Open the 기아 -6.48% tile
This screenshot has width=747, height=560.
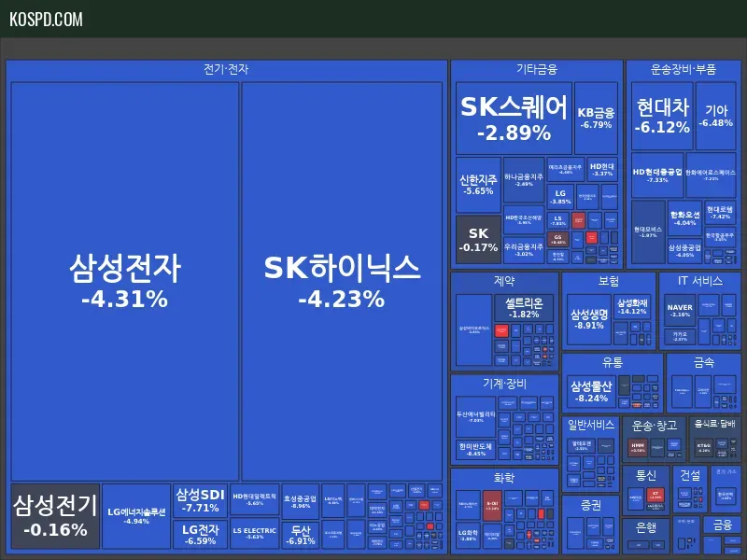pos(715,116)
